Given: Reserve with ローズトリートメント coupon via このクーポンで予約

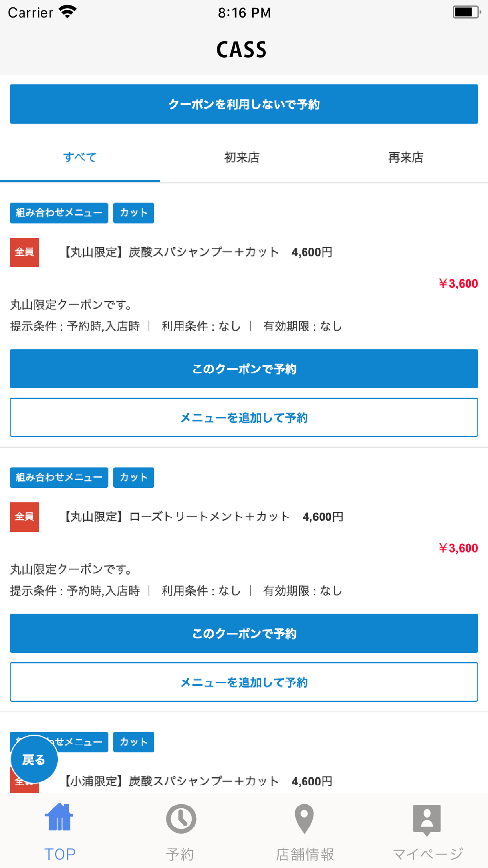Looking at the screenshot, I should [x=244, y=633].
